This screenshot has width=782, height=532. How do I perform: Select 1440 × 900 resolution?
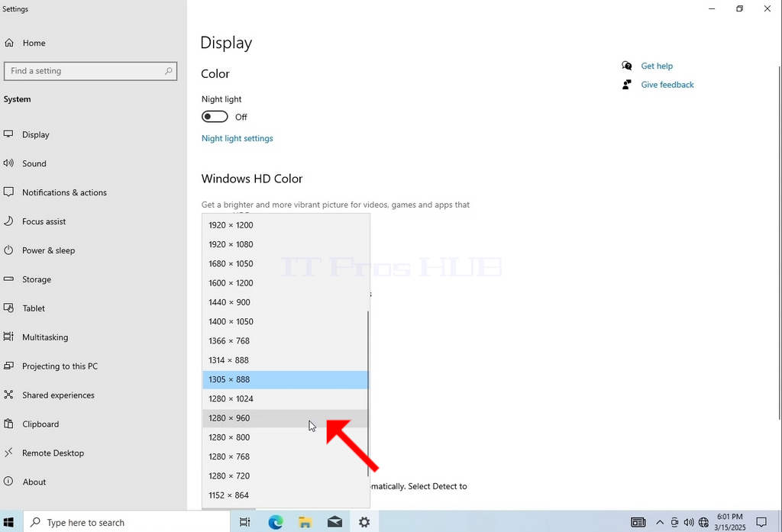pos(286,302)
